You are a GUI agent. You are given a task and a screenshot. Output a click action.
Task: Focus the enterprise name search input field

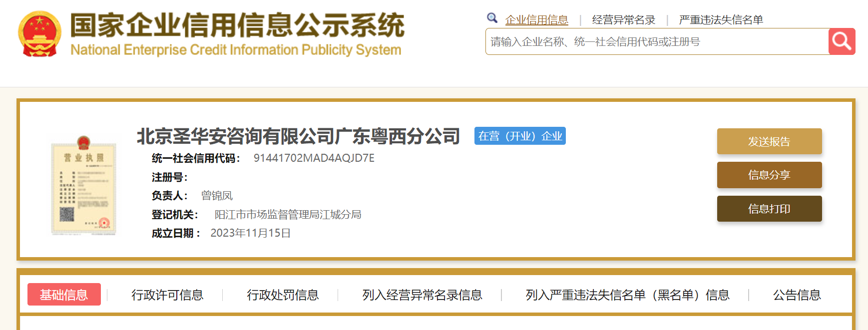coord(657,41)
